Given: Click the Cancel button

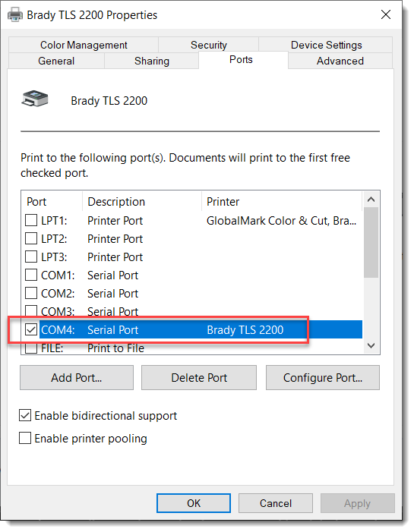Looking at the screenshot, I should 276,503.
